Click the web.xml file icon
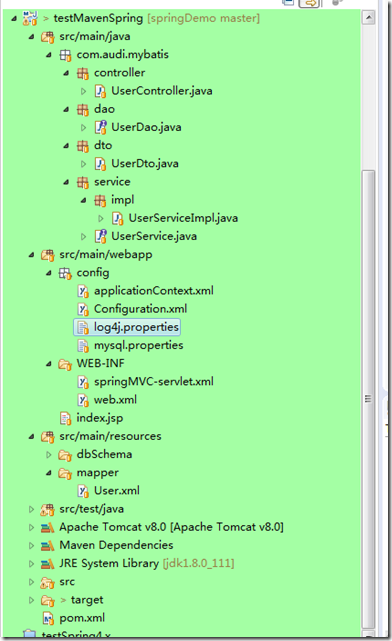This screenshot has height=641, width=392. 83,400
